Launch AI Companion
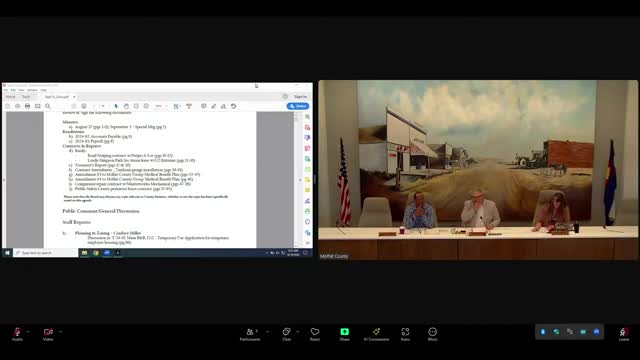Screen dimensions: 640x360 [376, 334]
